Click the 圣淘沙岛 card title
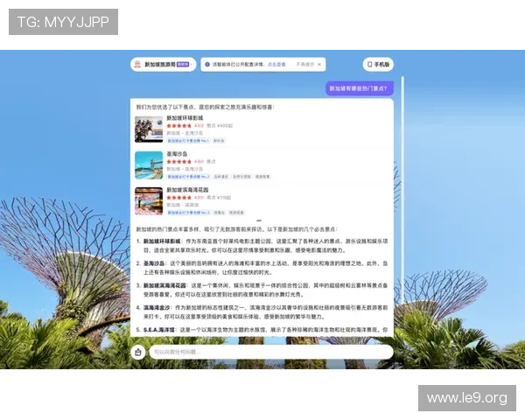Image resolution: width=525 pixels, height=420 pixels. coord(177,154)
